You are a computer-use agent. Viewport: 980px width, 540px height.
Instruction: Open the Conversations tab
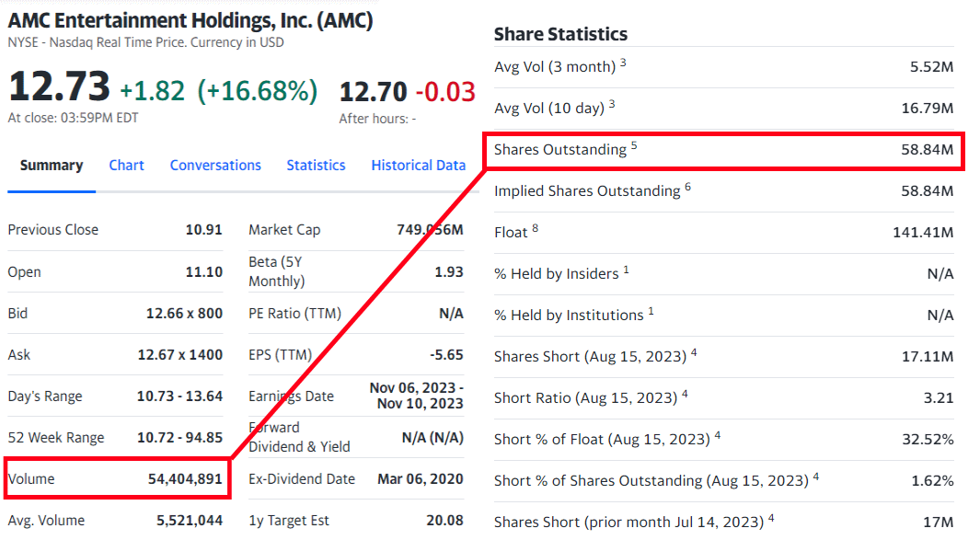(x=215, y=165)
